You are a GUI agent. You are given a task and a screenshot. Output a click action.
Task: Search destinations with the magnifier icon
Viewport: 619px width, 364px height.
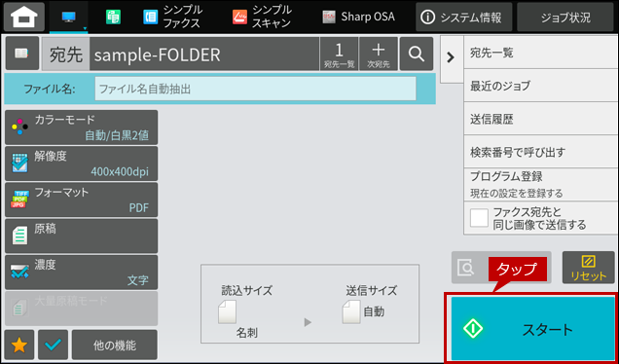417,54
